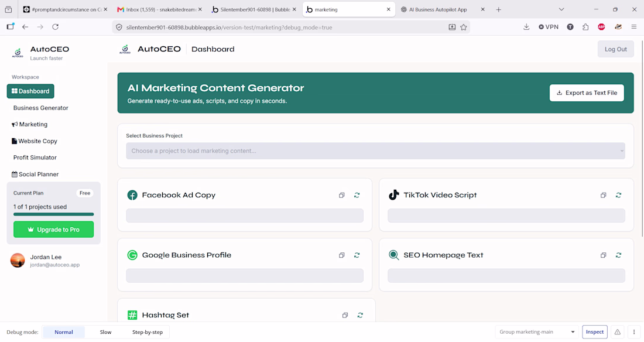
Task: Copy the Facebook Ad Copy text
Action: (341, 195)
